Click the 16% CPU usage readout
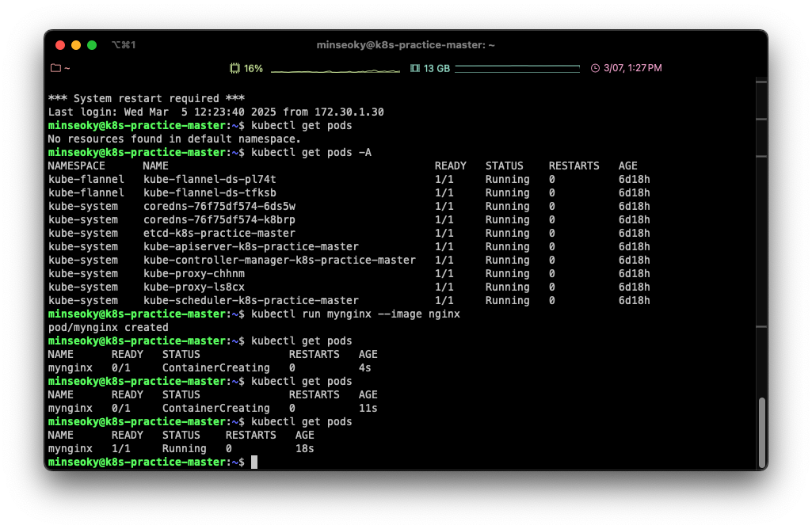The image size is (812, 529). point(254,68)
